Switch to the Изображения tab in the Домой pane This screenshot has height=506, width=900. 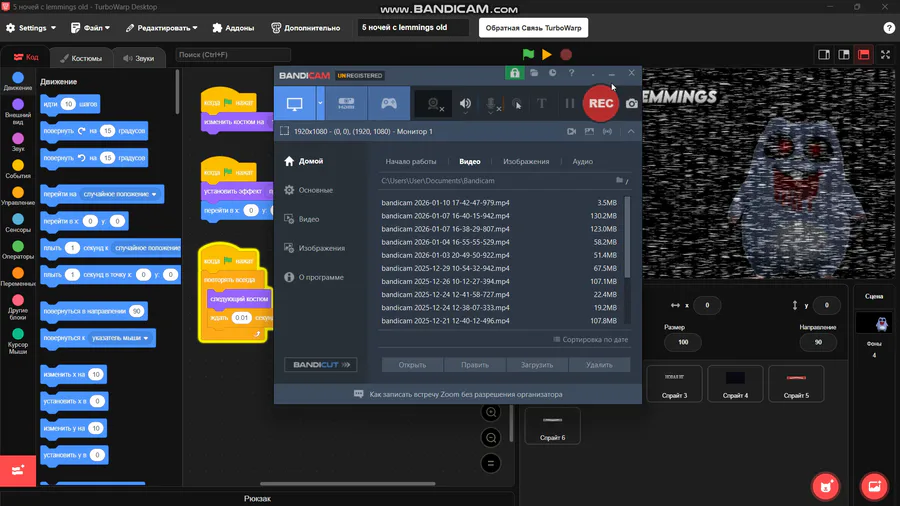point(526,161)
